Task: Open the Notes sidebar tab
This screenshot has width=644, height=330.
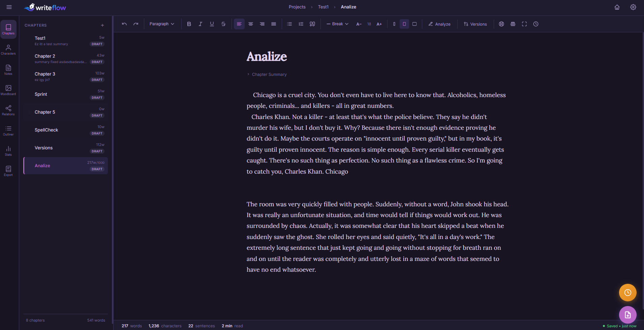Action: pos(8,70)
